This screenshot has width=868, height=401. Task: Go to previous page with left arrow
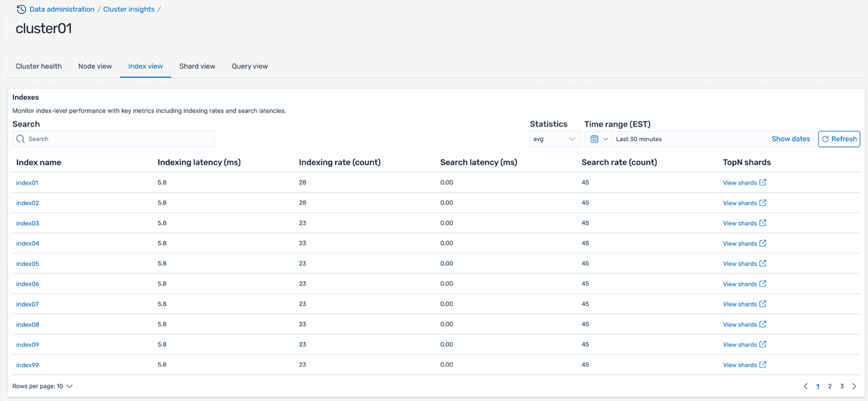point(805,386)
